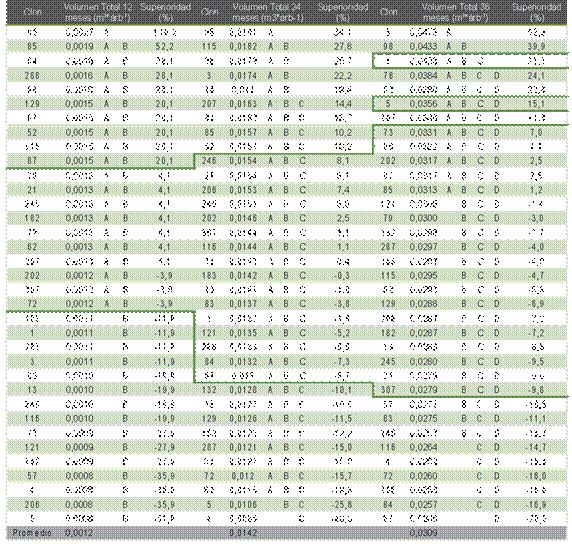Select the superiority value -11,5

click(342, 419)
